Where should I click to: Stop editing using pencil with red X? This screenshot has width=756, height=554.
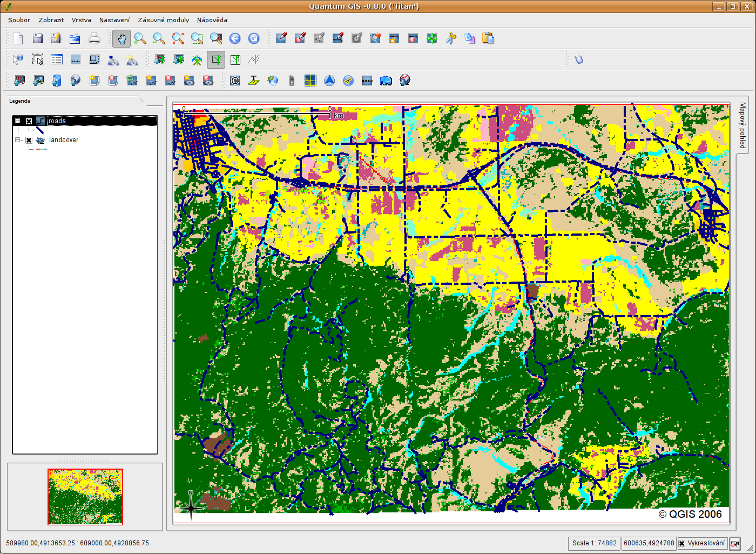(x=300, y=38)
